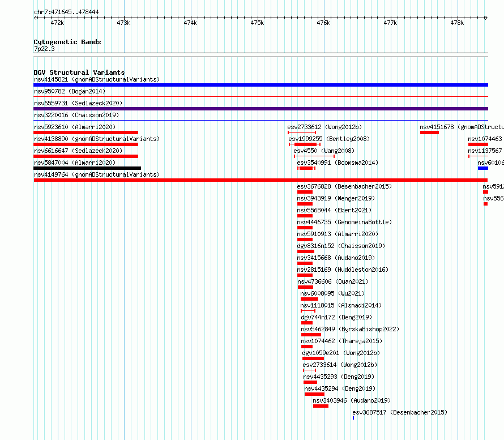Click the black bar of nsv5847004 (Almarri2020)

tap(87, 168)
